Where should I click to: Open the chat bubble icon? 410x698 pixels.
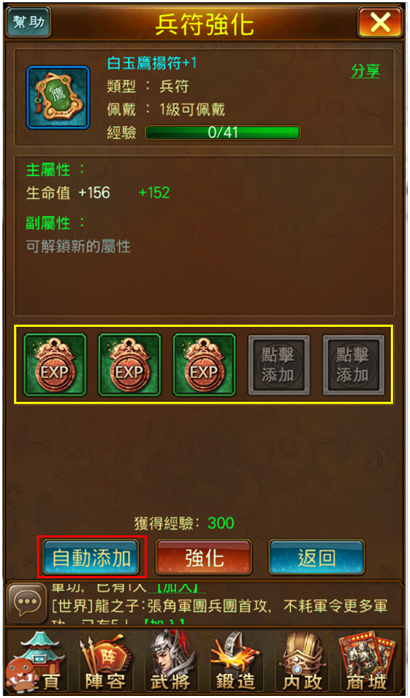pos(28,603)
